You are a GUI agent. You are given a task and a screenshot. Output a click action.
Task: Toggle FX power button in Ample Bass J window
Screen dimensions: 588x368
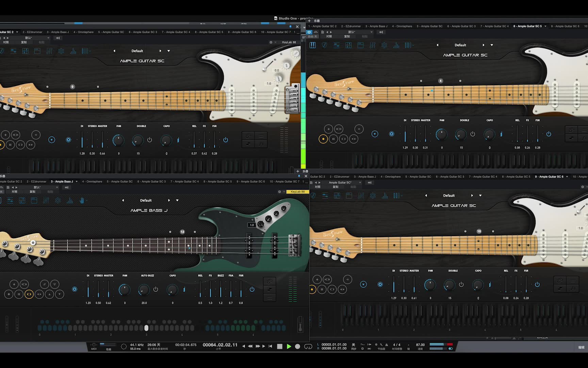(252, 289)
